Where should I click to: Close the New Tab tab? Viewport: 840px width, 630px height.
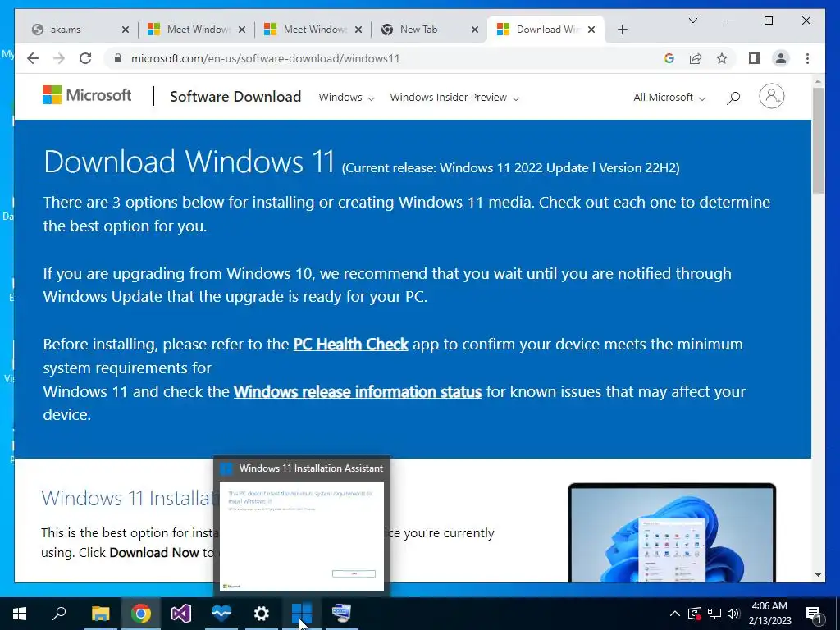coord(475,30)
